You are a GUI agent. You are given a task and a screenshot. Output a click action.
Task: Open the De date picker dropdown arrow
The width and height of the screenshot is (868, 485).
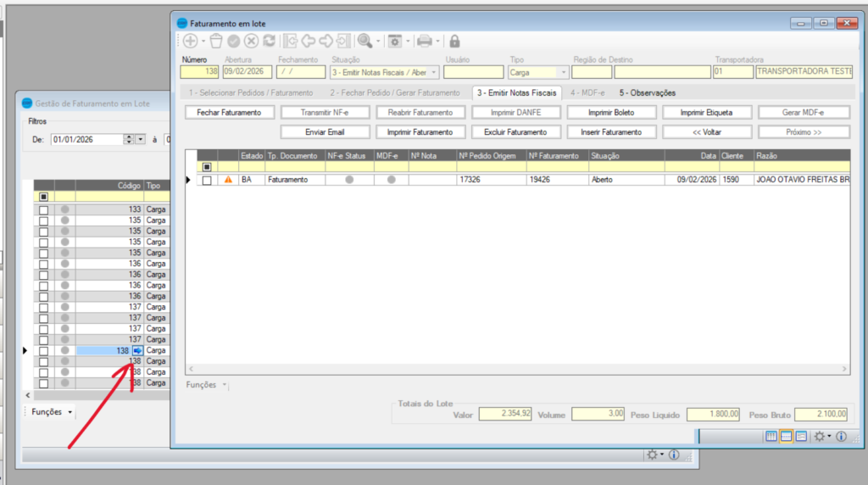[141, 139]
